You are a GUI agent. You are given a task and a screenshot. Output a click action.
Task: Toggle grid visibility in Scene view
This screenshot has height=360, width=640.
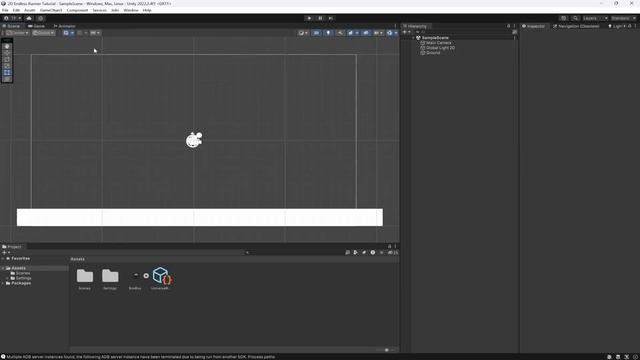click(66, 33)
